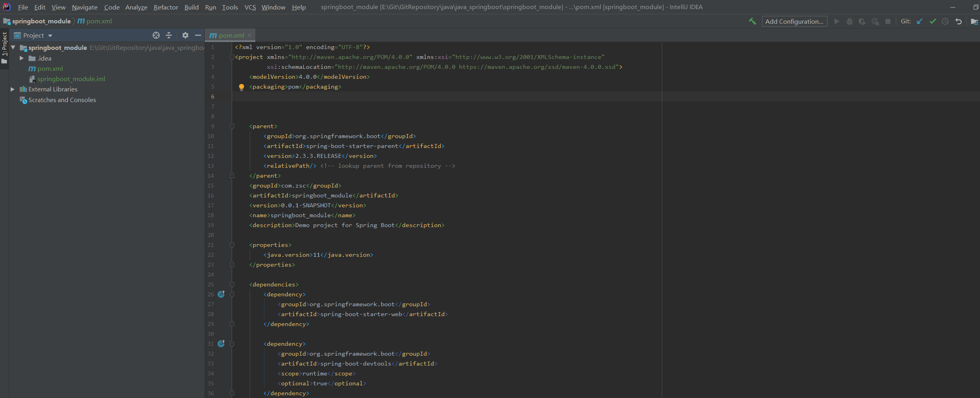Open the VCS menu
This screenshot has height=398, width=980.
pyautogui.click(x=250, y=7)
